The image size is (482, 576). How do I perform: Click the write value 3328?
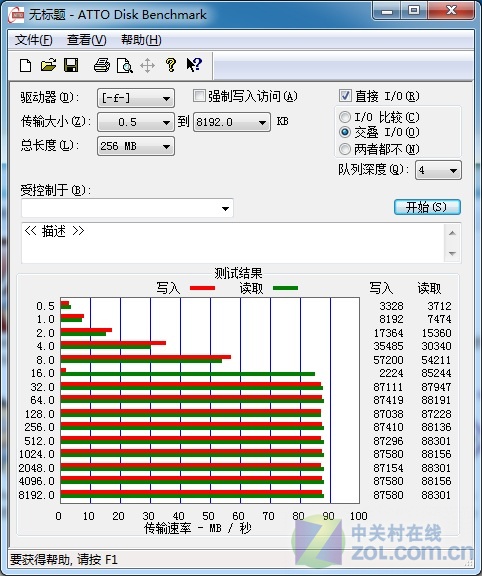tap(391, 306)
